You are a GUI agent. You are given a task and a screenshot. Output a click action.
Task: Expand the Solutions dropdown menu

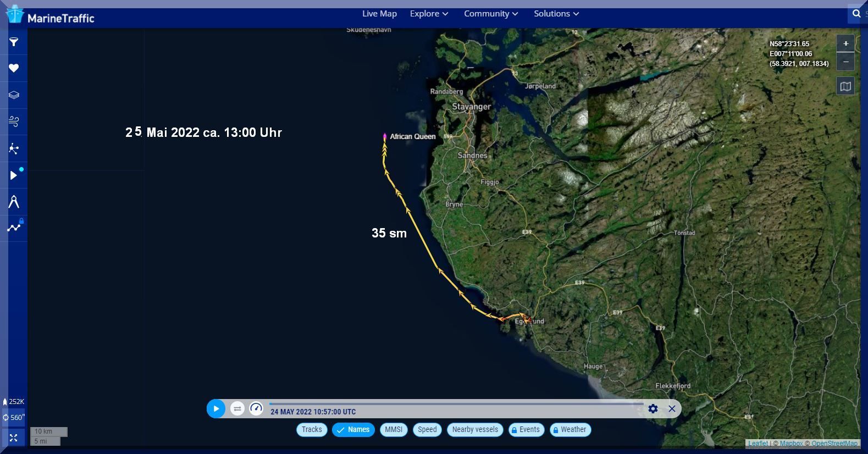click(556, 14)
